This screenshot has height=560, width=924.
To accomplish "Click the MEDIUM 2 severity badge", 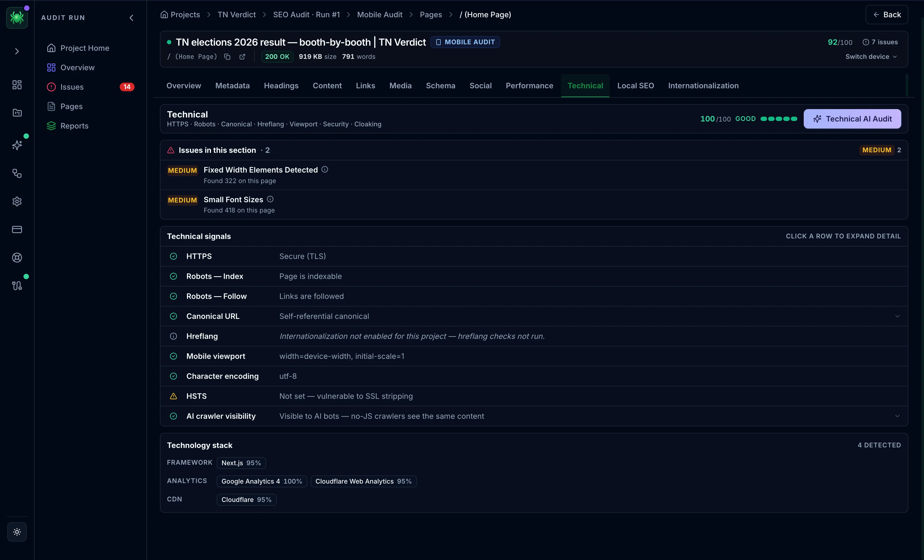I will tap(880, 150).
